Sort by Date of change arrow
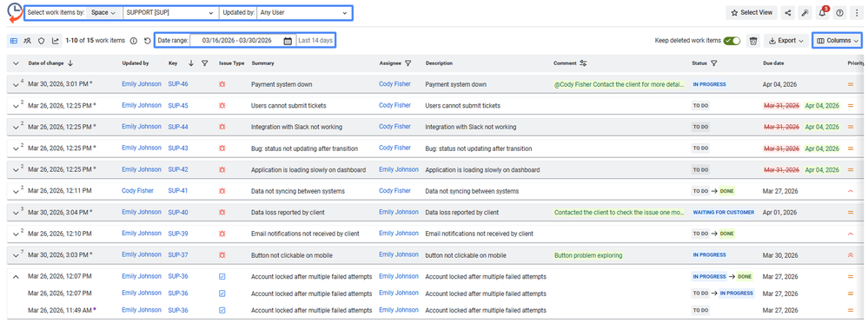 pyautogui.click(x=70, y=63)
